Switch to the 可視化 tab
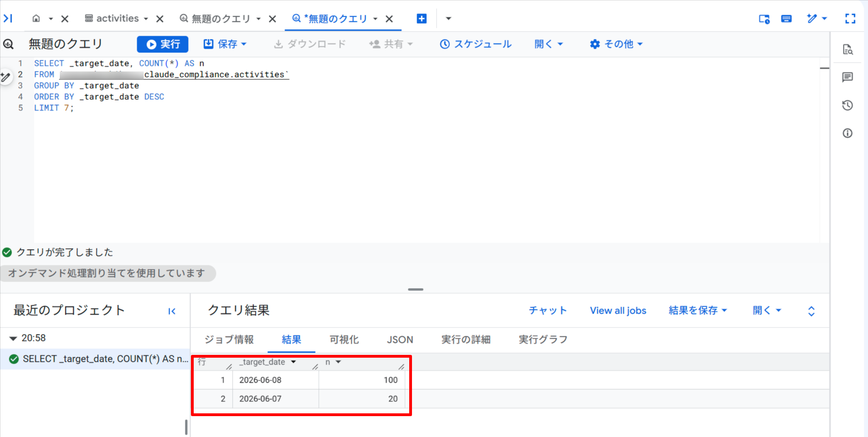The height and width of the screenshot is (437, 868). (x=344, y=340)
